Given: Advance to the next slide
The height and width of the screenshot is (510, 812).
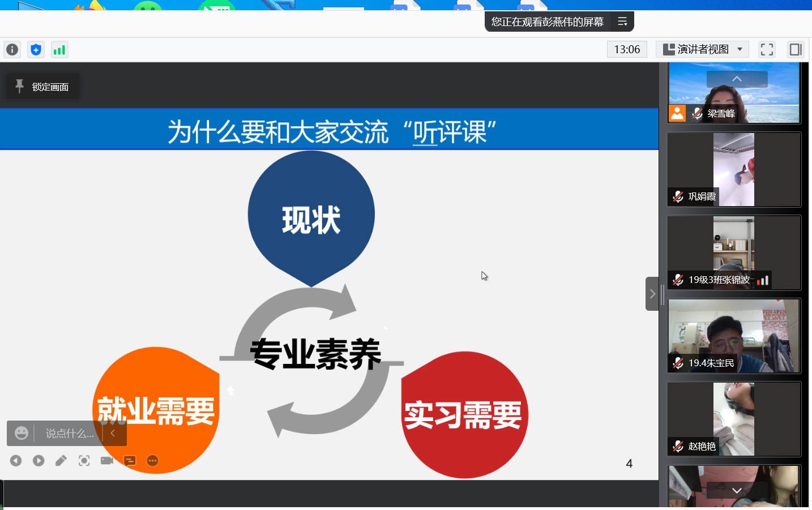Looking at the screenshot, I should coord(39,461).
